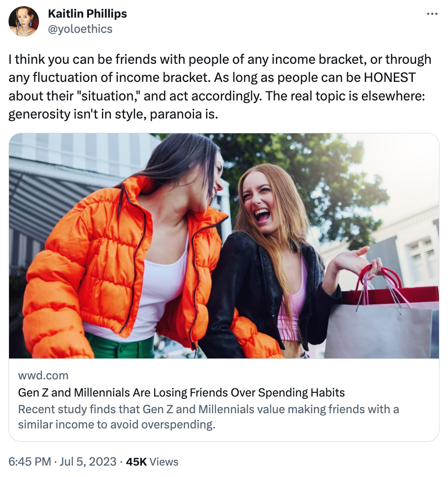Click the Kaitlin Phillips display name

[x=88, y=14]
